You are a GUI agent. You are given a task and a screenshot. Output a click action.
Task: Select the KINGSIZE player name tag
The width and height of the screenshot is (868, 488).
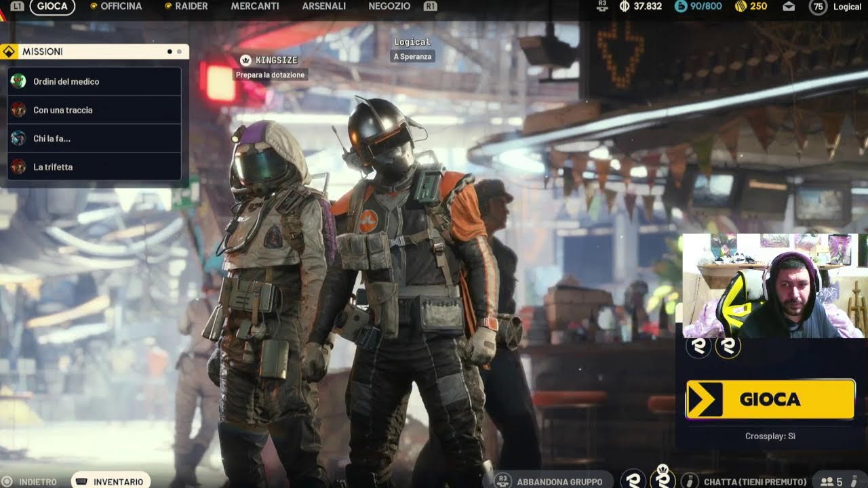coord(276,60)
